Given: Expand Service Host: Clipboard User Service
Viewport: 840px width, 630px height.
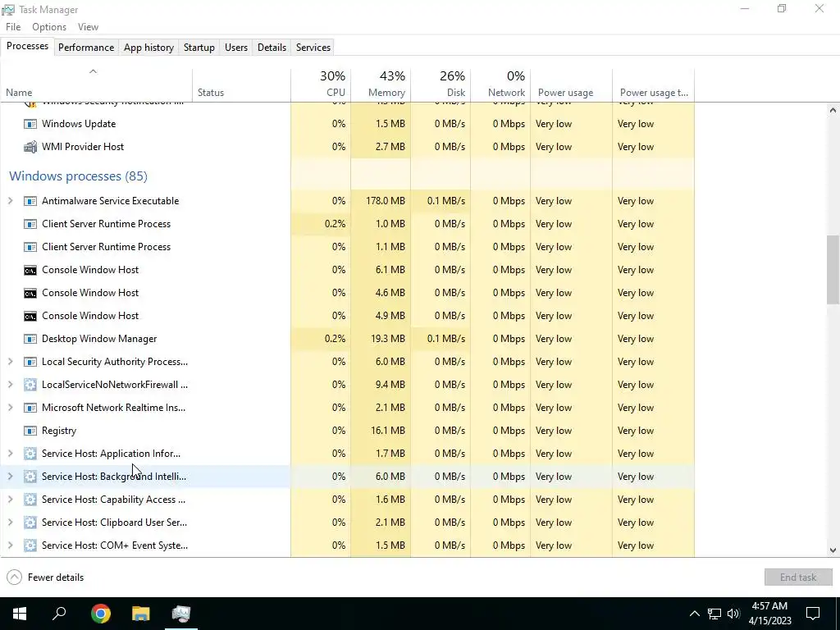Looking at the screenshot, I should 10,523.
